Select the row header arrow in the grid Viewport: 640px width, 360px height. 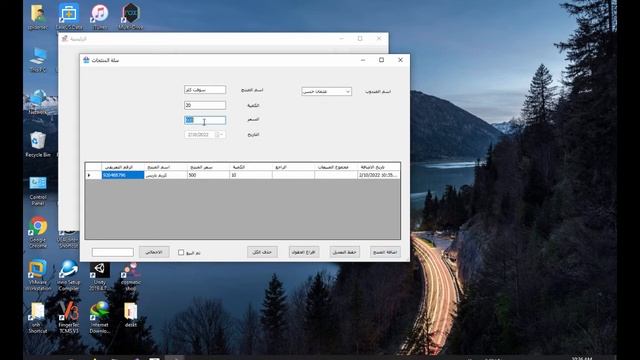(93, 175)
